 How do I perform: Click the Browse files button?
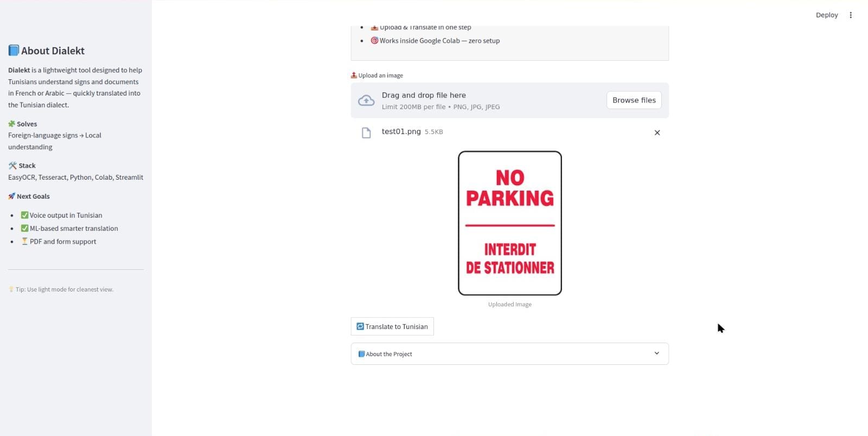634,100
